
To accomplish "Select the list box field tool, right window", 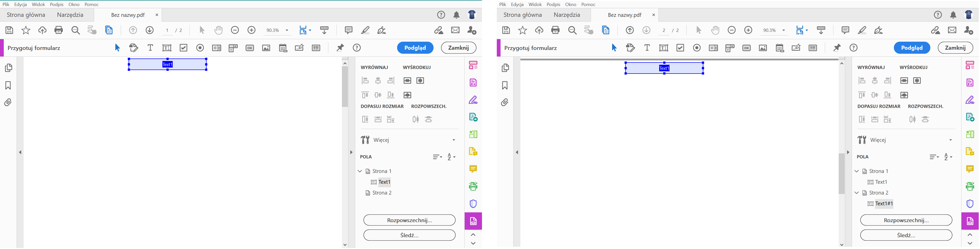I will coord(713,48).
